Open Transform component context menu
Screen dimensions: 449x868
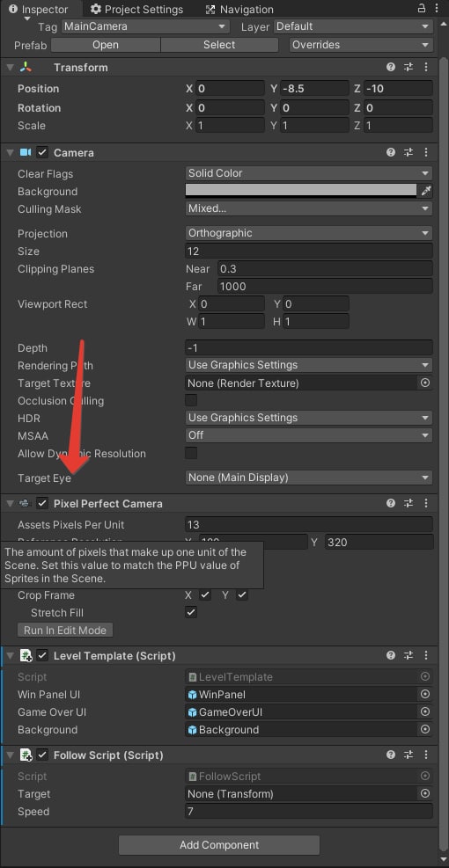(426, 67)
